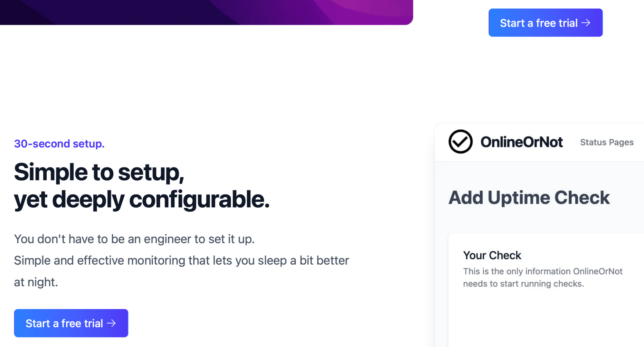Click the OnlineOrNot checkmark logo icon

pos(460,142)
